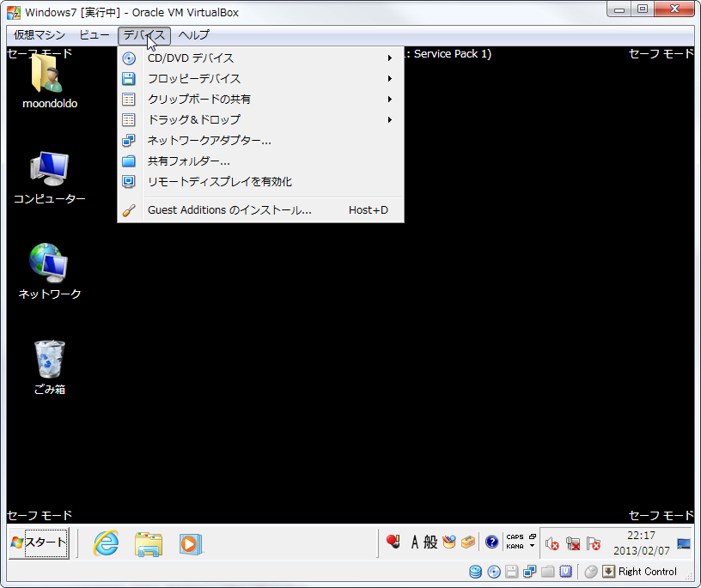Screen dimensions: 701x588
Task: Open Windows Explorer from the taskbar
Action: (x=149, y=543)
